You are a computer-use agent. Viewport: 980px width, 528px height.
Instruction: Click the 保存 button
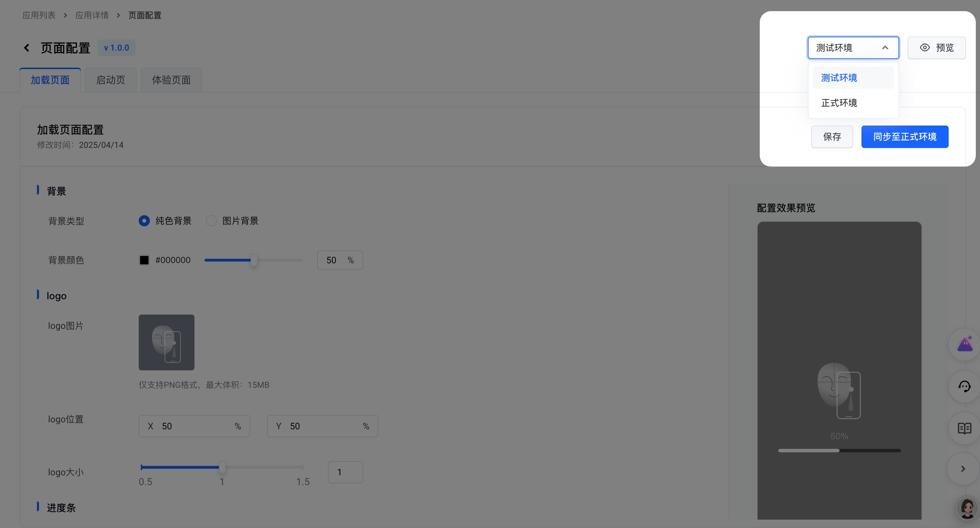[832, 137]
